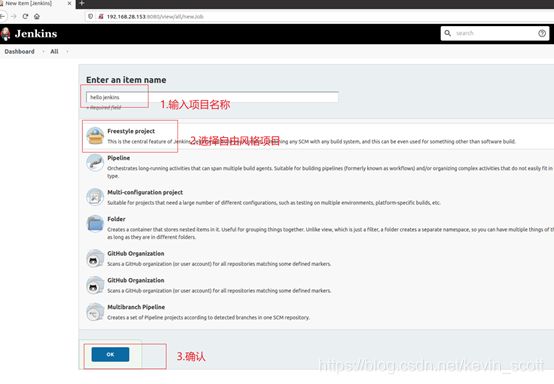Open the search help question-mark icon
Viewport: 554px width, 384px height.
(542, 33)
